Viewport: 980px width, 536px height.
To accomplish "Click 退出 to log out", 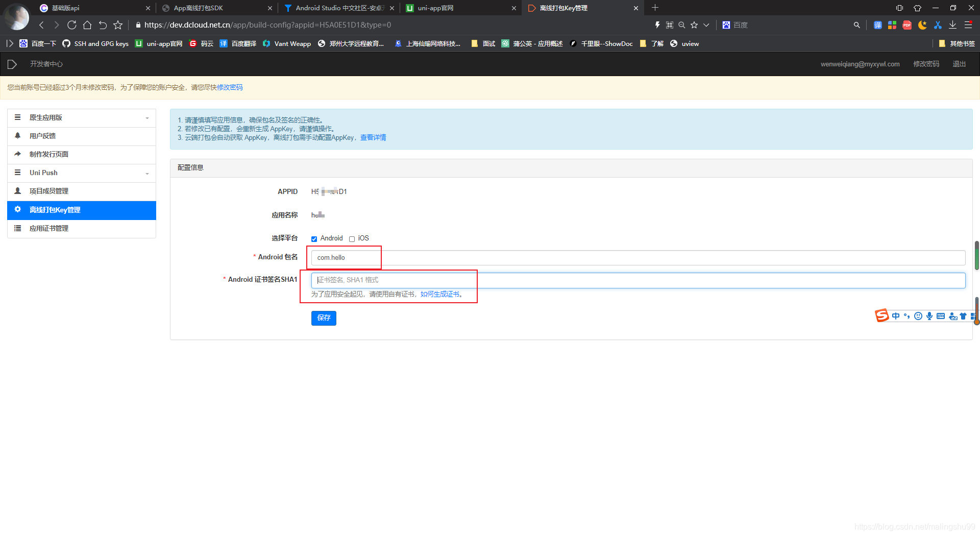I will click(x=959, y=64).
